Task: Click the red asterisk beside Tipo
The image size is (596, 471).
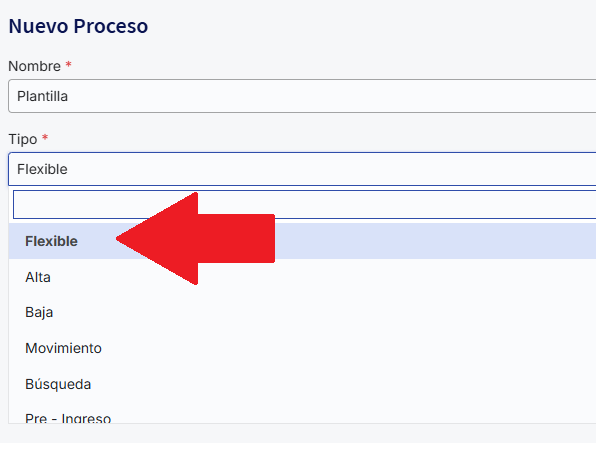Action: pyautogui.click(x=45, y=137)
